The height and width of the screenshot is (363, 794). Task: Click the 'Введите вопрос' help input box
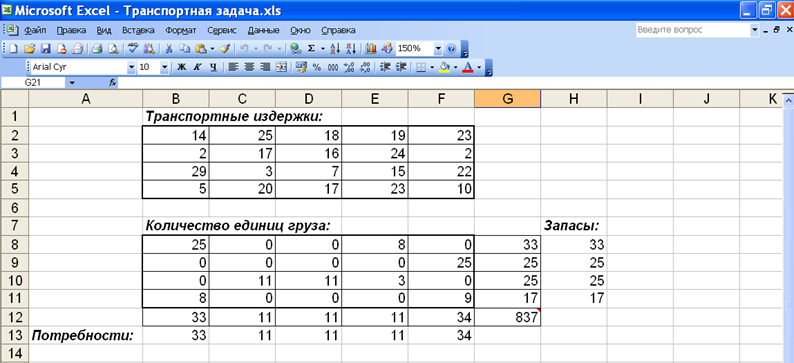[x=693, y=30]
